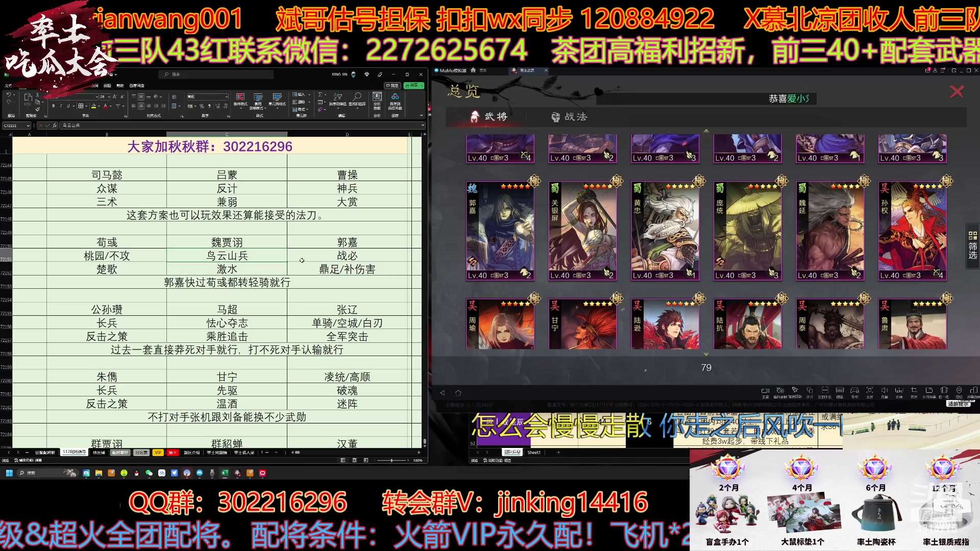Click MuMu emulator screen record icon
Viewport: 980px width, 551px height.
pyautogui.click(x=765, y=390)
